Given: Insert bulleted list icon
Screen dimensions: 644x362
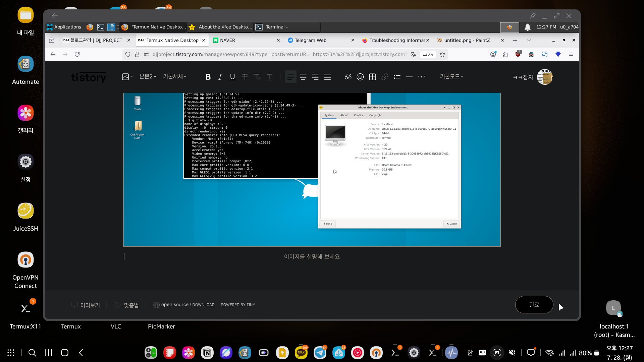Looking at the screenshot, I should click(397, 77).
